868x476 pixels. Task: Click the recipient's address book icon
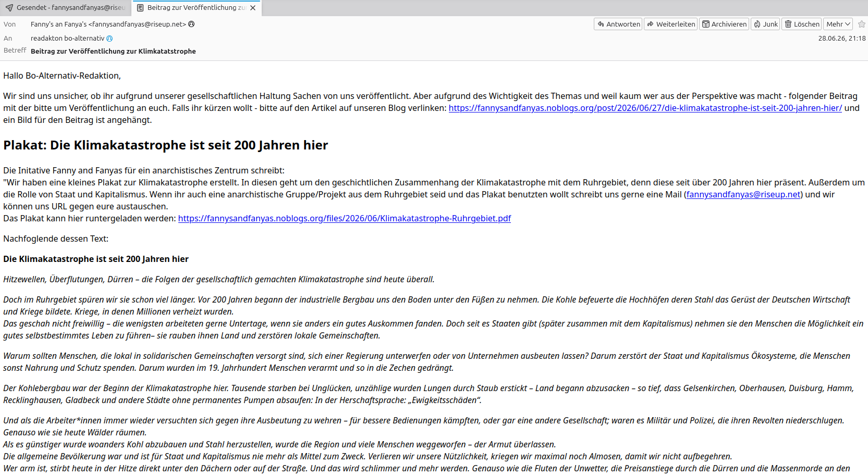coord(109,38)
